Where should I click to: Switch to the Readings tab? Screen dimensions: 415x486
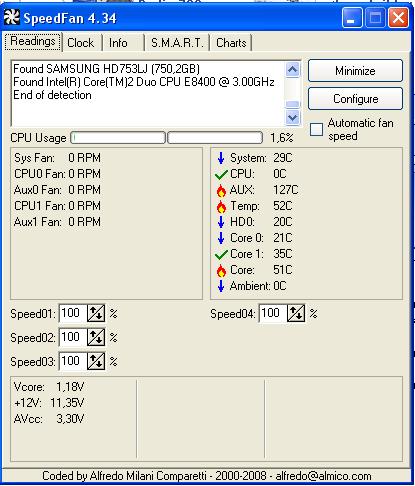point(33,42)
